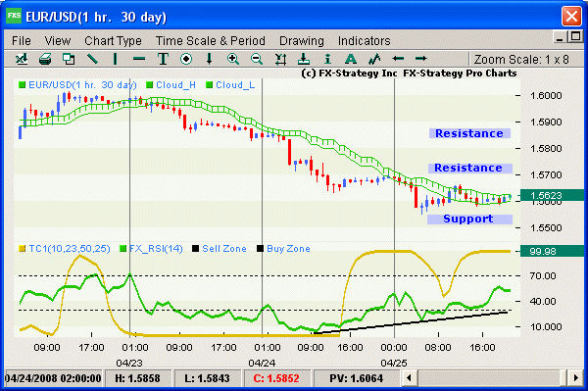
Task: Shift chart left with left arrow icon
Action: point(398,59)
